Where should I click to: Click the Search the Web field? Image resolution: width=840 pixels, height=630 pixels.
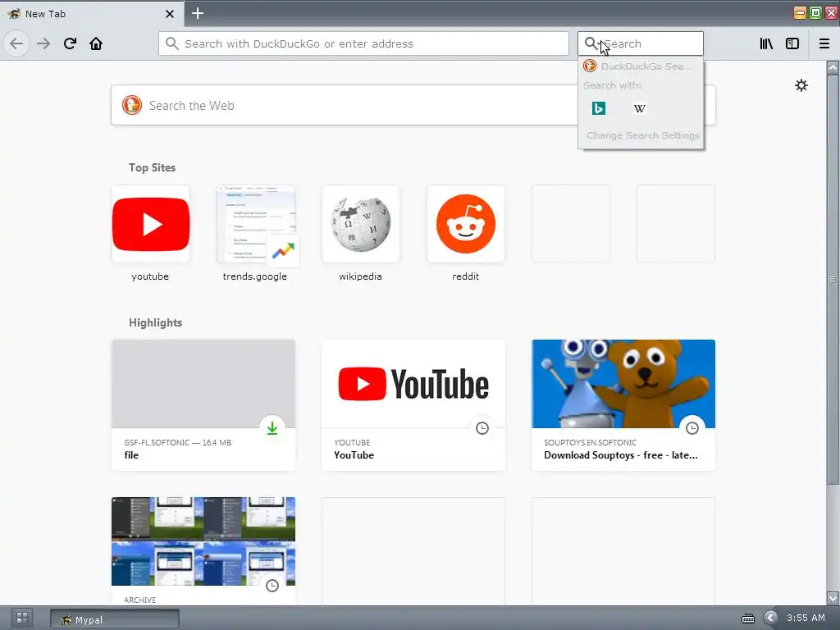coord(413,106)
